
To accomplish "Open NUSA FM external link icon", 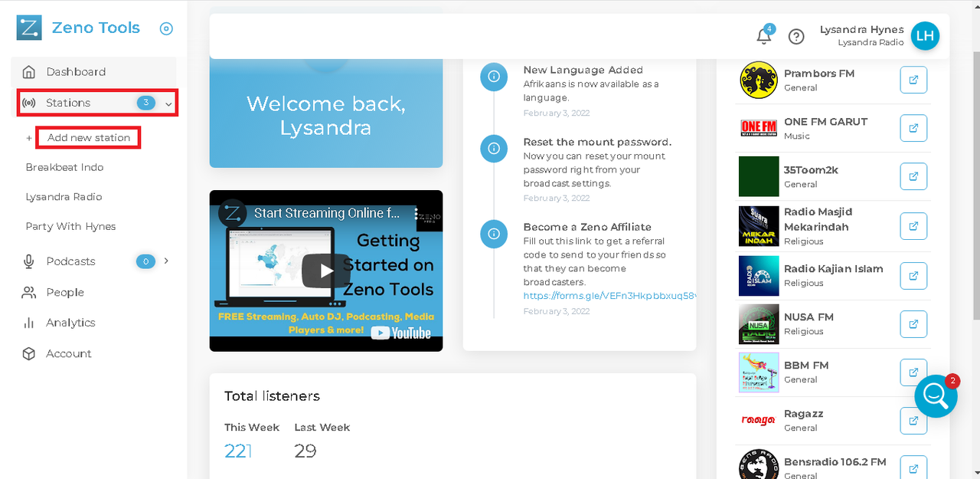I will [x=913, y=324].
